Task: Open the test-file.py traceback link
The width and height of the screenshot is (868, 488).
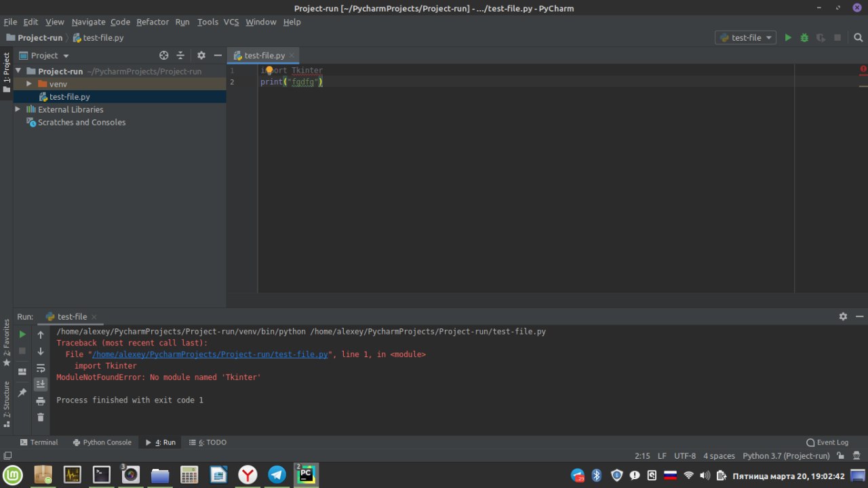Action: pos(210,354)
